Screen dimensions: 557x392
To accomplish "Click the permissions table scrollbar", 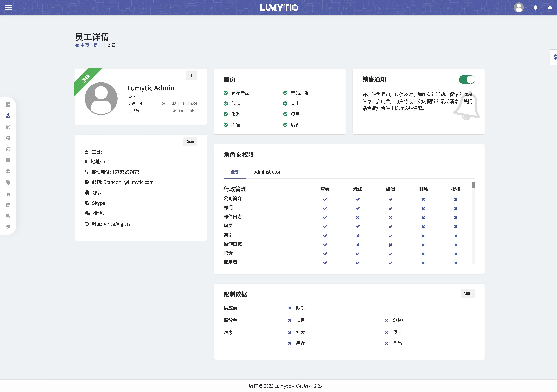I will 473,223.
